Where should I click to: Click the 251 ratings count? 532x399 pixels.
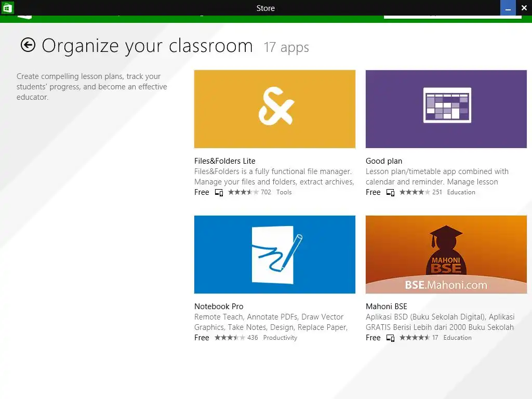(437, 192)
